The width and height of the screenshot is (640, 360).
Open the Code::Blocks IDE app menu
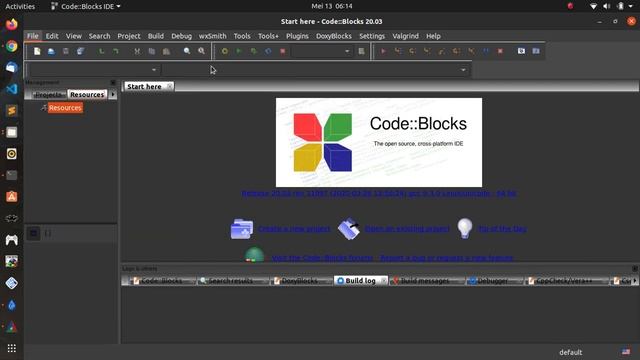click(x=86, y=6)
